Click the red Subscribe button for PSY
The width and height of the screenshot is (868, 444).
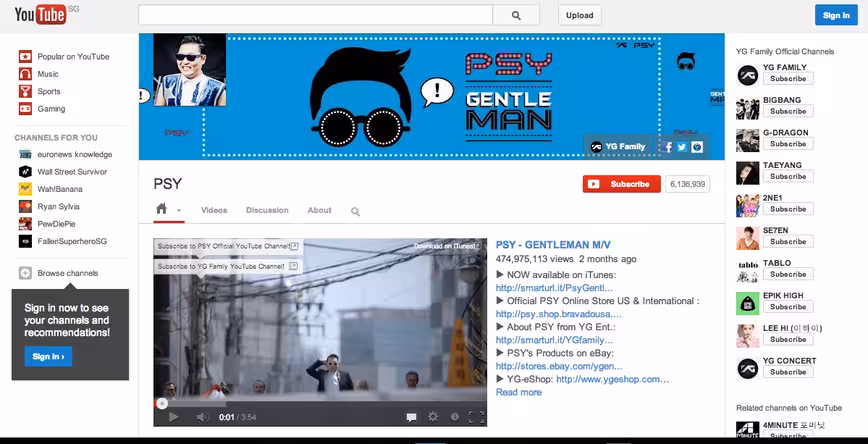(622, 184)
